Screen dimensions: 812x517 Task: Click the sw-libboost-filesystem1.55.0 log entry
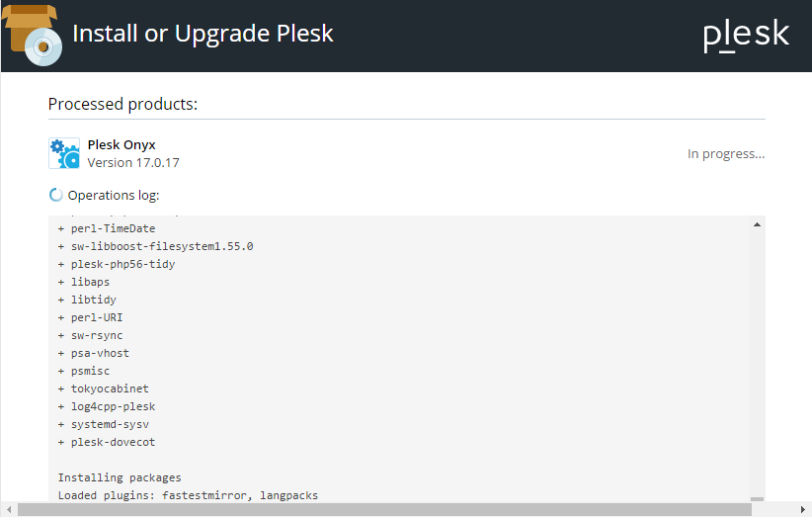click(162, 246)
